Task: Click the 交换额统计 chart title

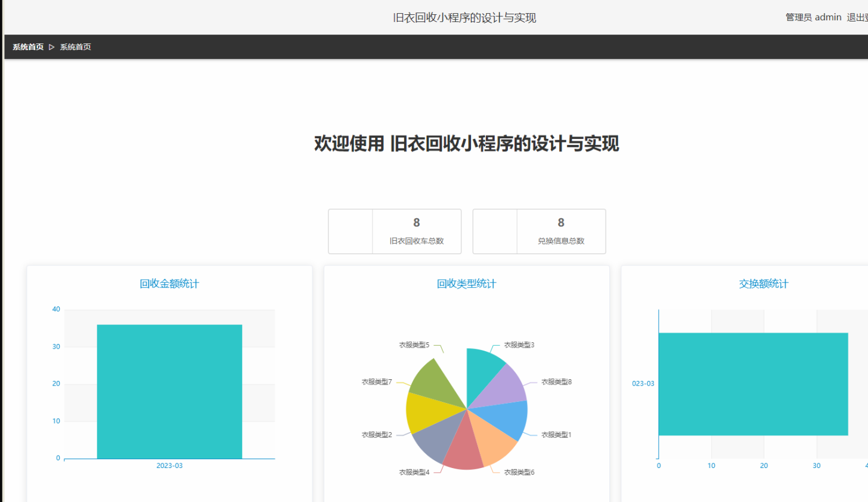Action: point(764,284)
